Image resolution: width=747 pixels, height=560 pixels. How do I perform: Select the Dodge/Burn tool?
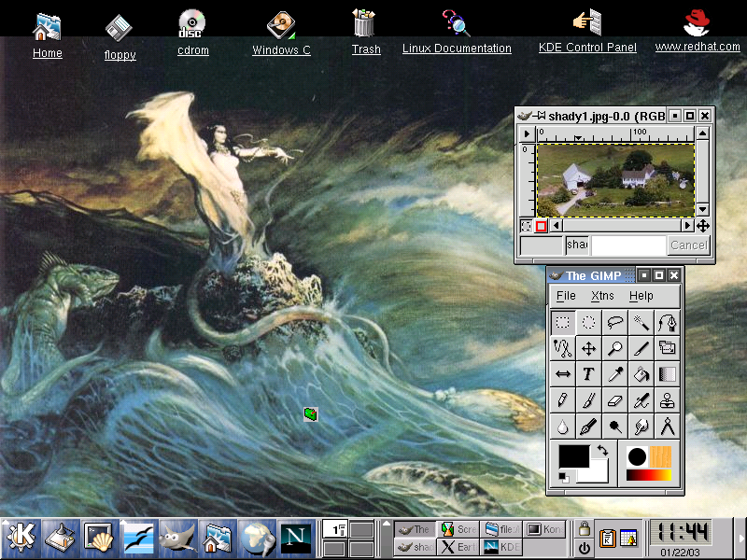pos(615,427)
